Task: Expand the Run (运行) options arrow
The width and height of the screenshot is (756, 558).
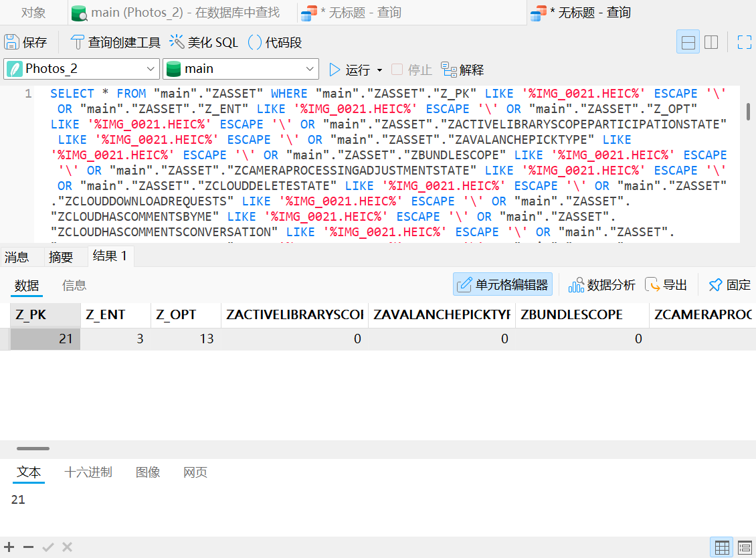Action: pos(380,70)
